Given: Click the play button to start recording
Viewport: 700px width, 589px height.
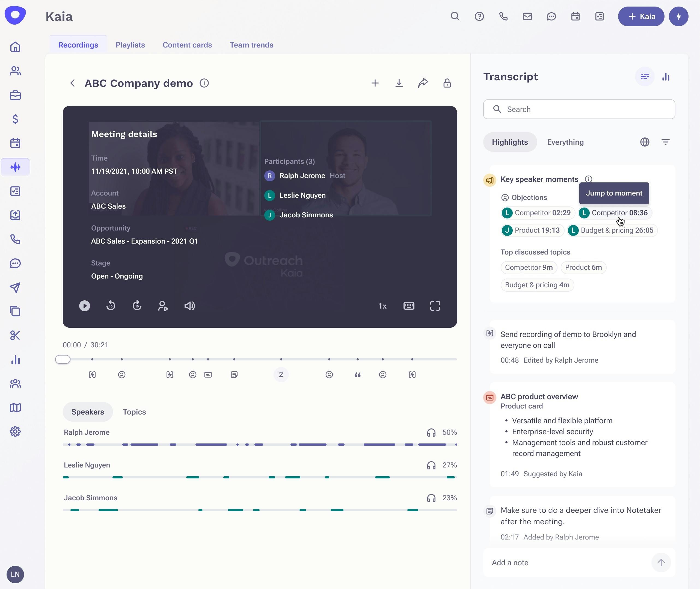Looking at the screenshot, I should (x=84, y=306).
